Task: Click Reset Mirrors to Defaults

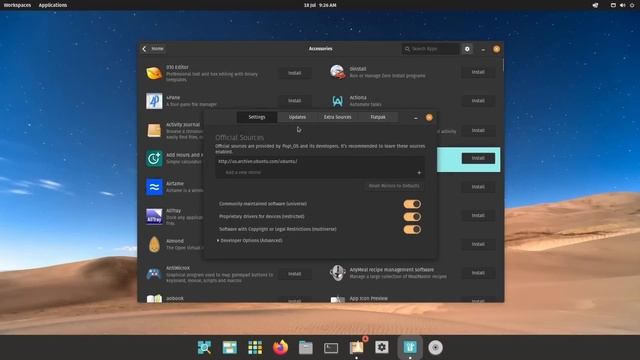Action: pos(393,186)
